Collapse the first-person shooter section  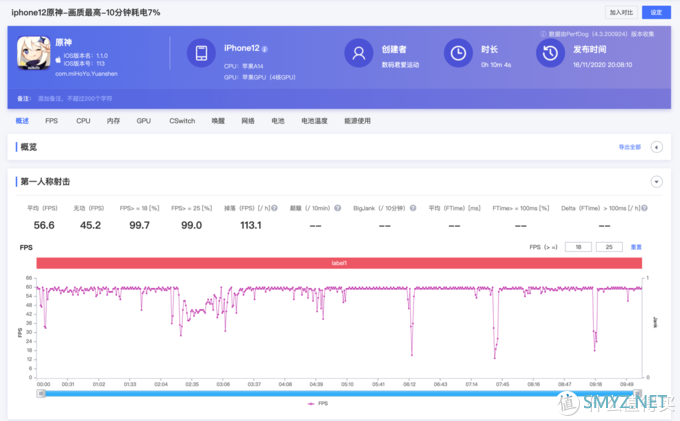(657, 182)
